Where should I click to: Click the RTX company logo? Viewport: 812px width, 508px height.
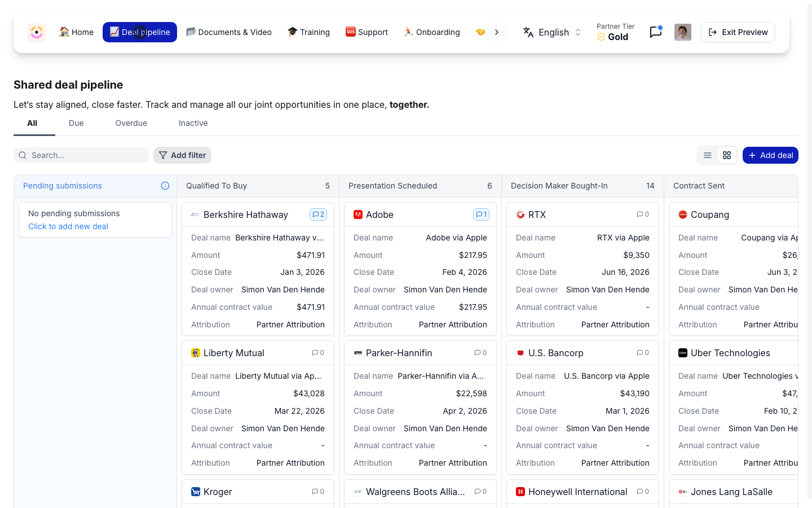click(x=520, y=214)
